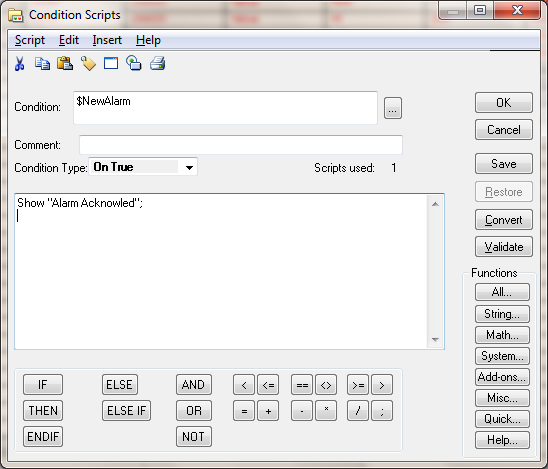Insert the NOT operator
This screenshot has height=469, width=548.
(194, 436)
